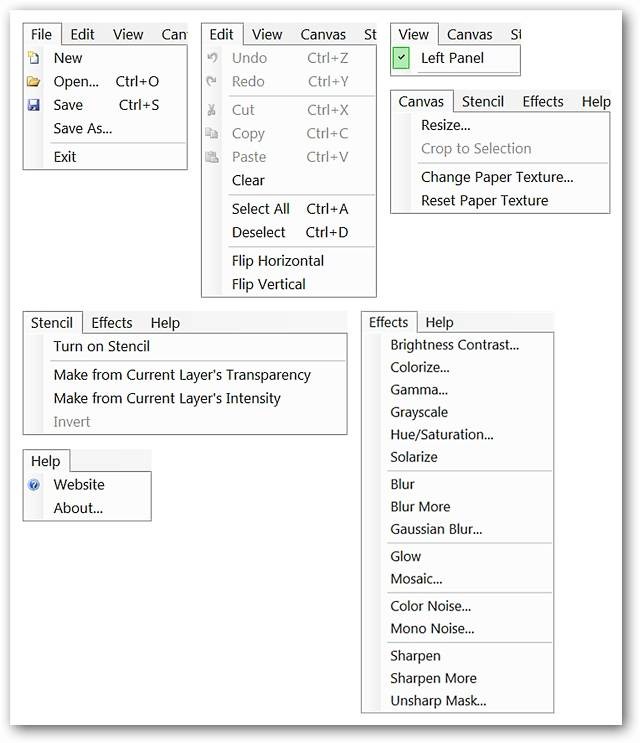Choose Deselect in Edit menu

[x=259, y=233]
